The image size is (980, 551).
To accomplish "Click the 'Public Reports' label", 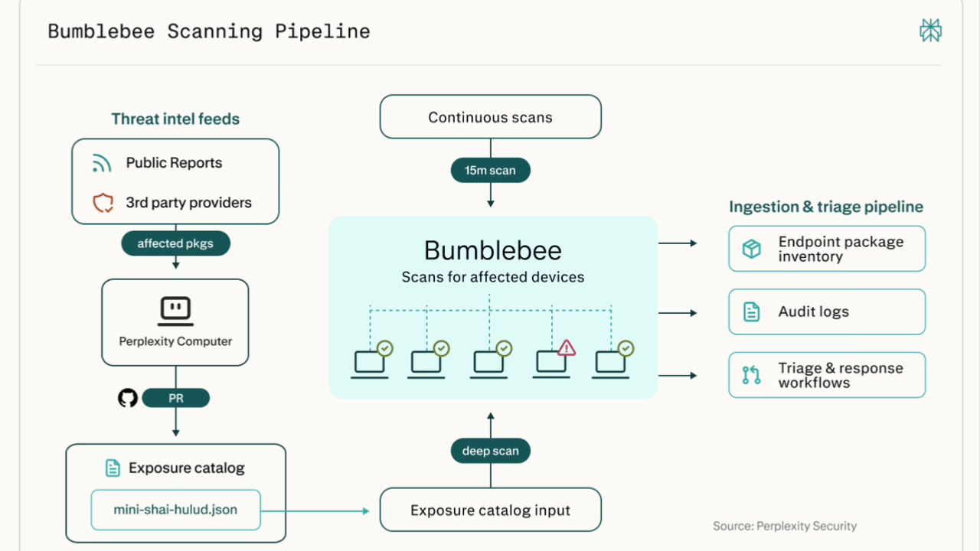I will click(174, 163).
